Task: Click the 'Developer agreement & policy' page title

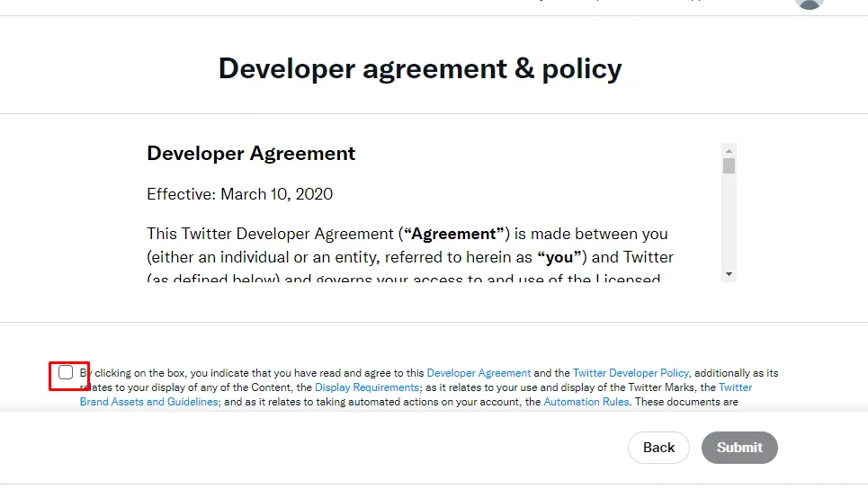Action: pos(420,68)
